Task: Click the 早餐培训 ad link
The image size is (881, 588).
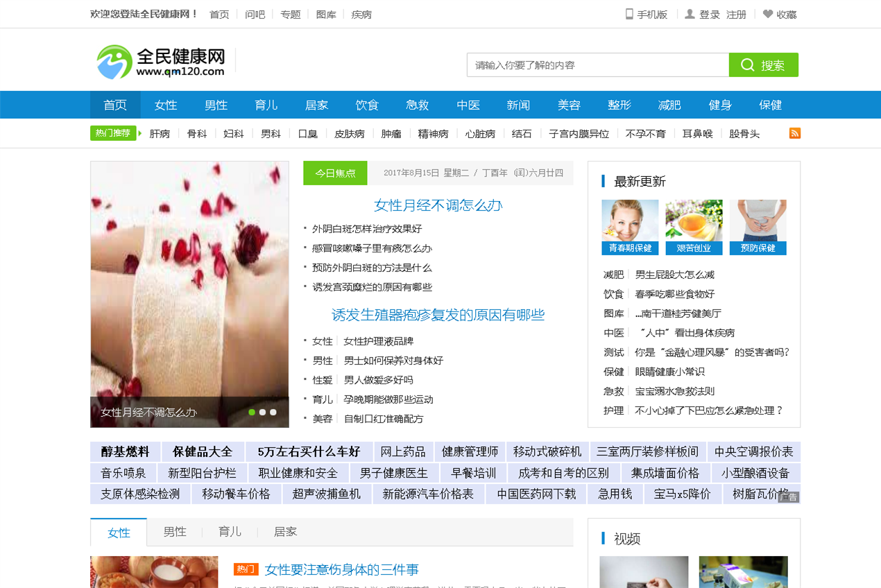Action: click(x=474, y=474)
